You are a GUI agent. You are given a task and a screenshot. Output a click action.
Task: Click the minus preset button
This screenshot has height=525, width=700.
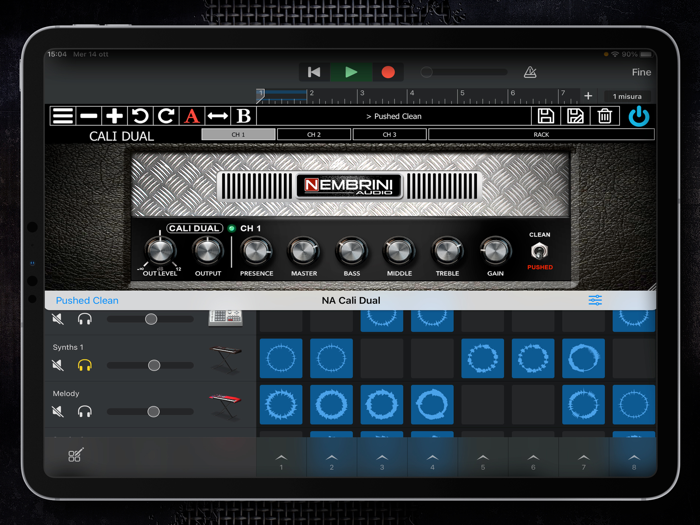pos(88,116)
